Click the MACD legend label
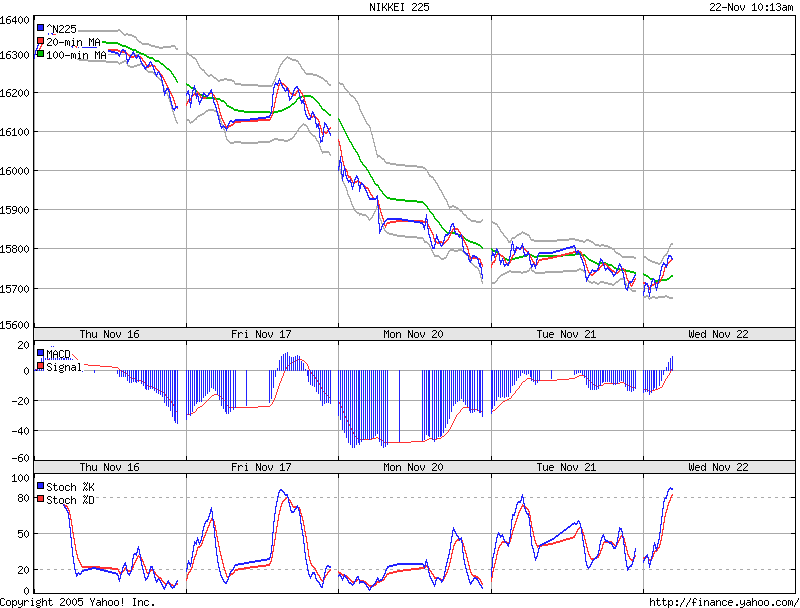Image resolution: width=800 pixels, height=608 pixels. [58, 354]
